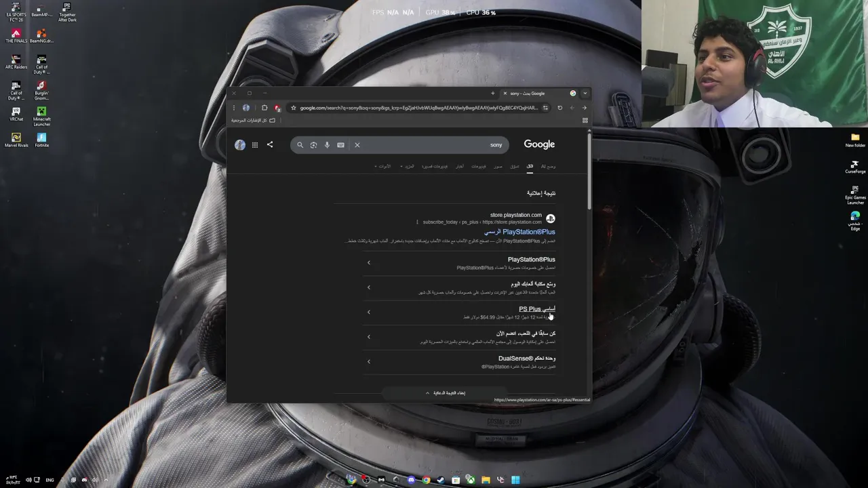Open the Google apps grid

(x=255, y=144)
